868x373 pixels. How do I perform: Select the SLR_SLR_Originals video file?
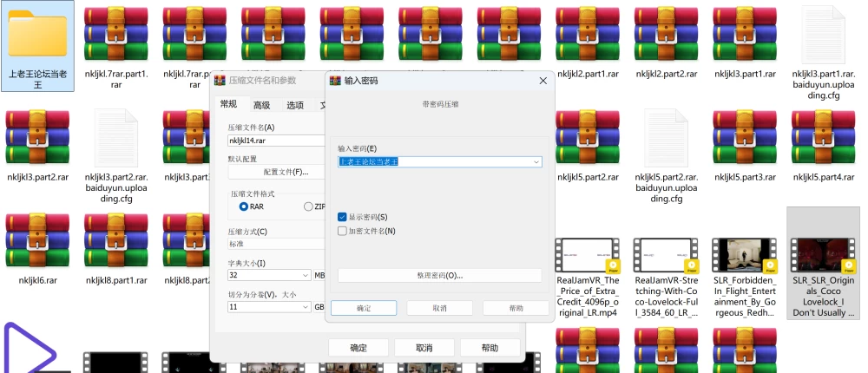click(x=824, y=264)
